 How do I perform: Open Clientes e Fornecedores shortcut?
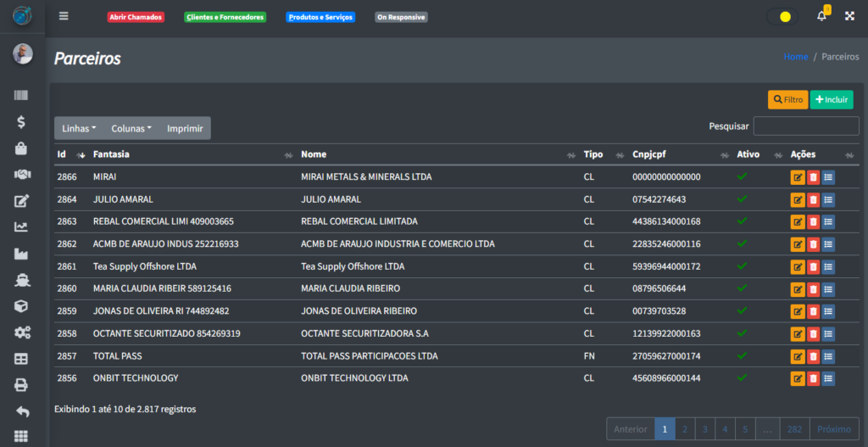(225, 17)
